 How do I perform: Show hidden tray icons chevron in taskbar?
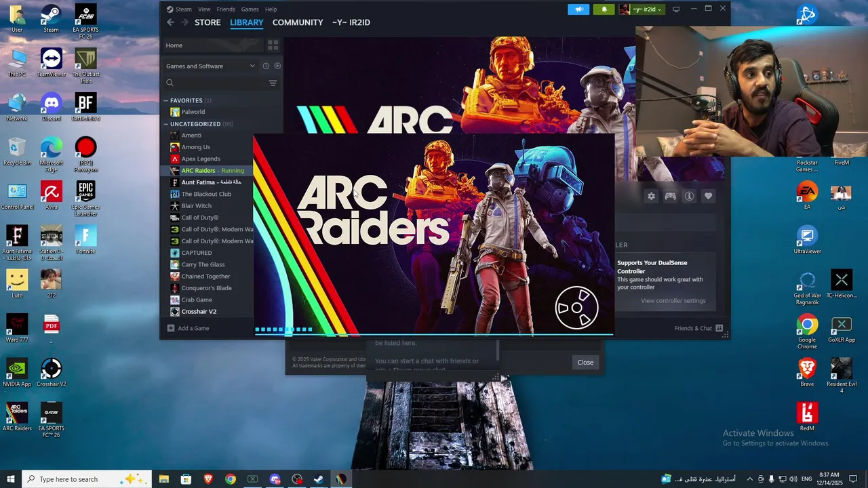point(749,479)
